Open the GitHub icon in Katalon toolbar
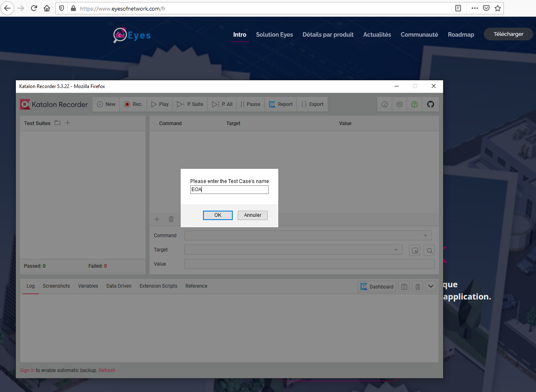 430,104
